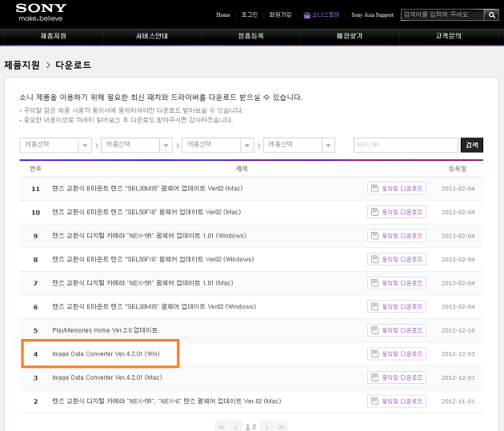Image resolution: width=504 pixels, height=431 pixels.
Task: Click title Image Data Converter Ver.4.2.01 (Win)
Action: pyautogui.click(x=106, y=354)
